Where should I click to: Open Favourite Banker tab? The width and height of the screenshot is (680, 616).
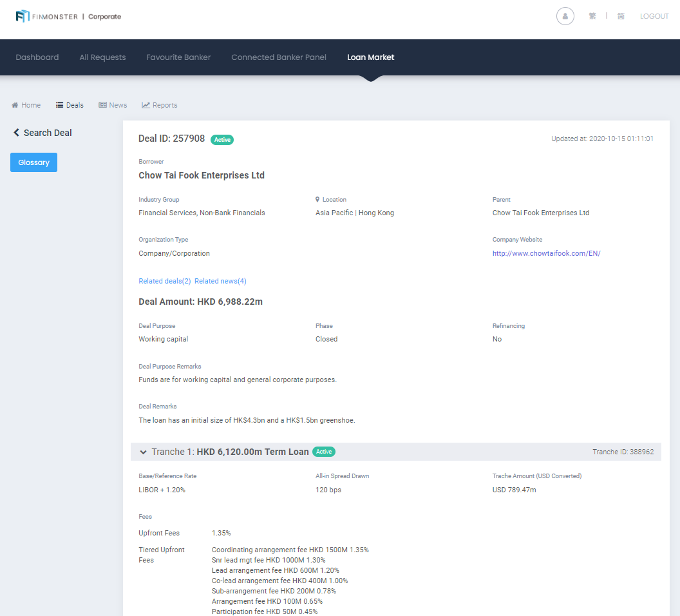pos(178,57)
